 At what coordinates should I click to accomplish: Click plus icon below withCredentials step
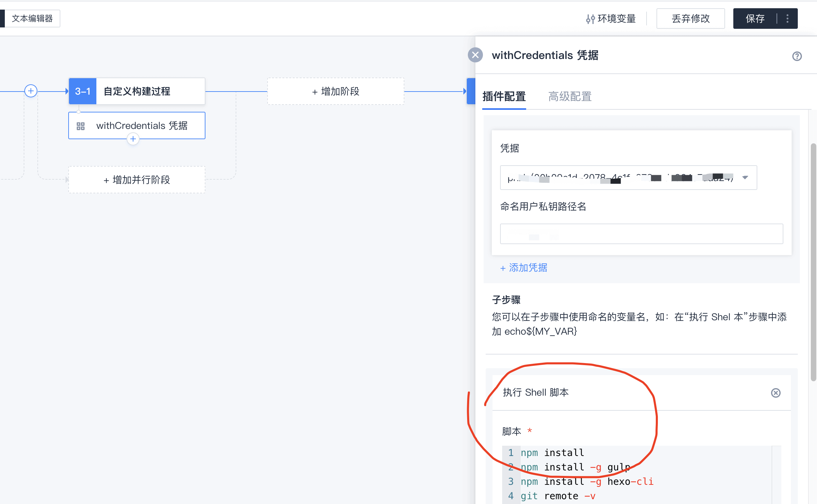click(x=133, y=139)
